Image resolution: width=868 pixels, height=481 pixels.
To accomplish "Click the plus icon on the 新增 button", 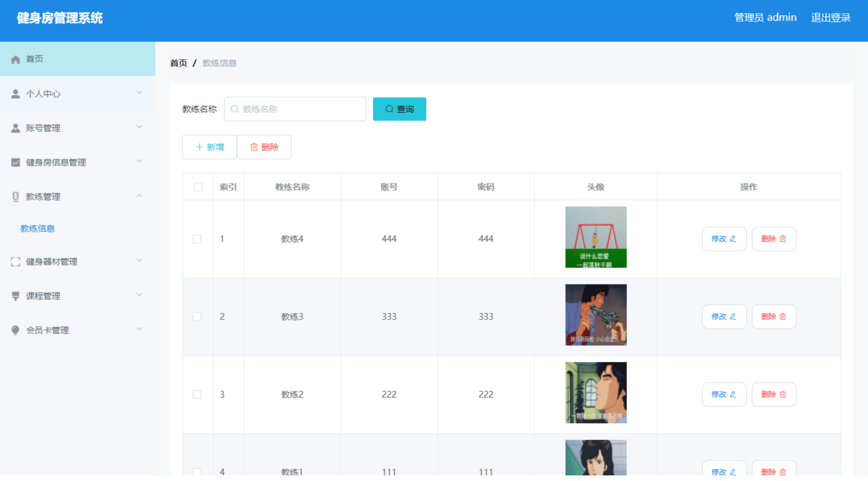I will point(199,147).
